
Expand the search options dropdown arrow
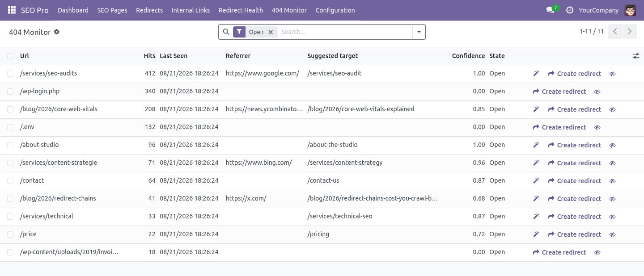[419, 32]
